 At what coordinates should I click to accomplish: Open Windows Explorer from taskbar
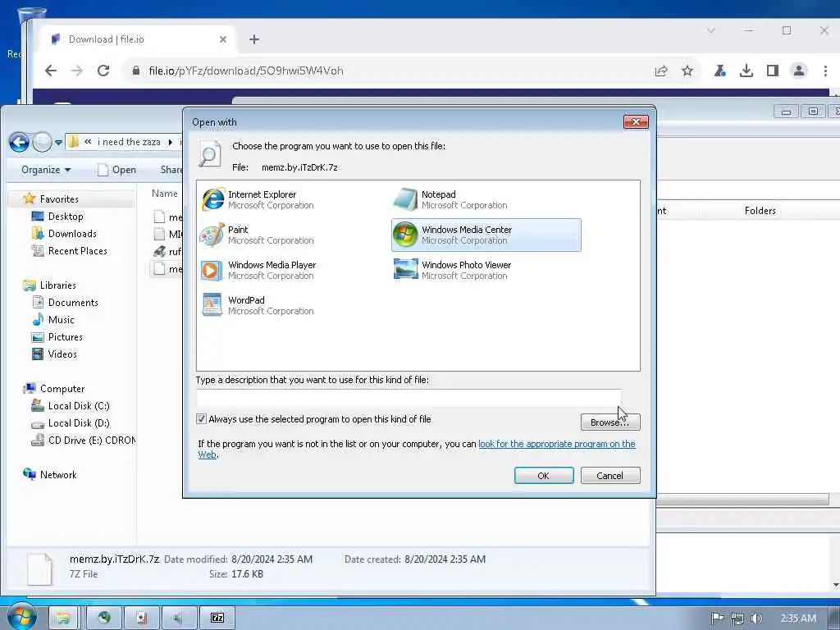pyautogui.click(x=63, y=618)
